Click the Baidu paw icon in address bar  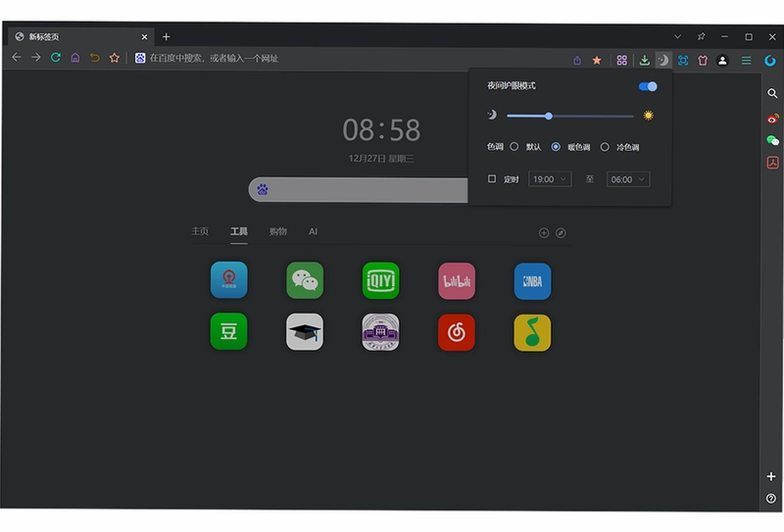point(140,58)
